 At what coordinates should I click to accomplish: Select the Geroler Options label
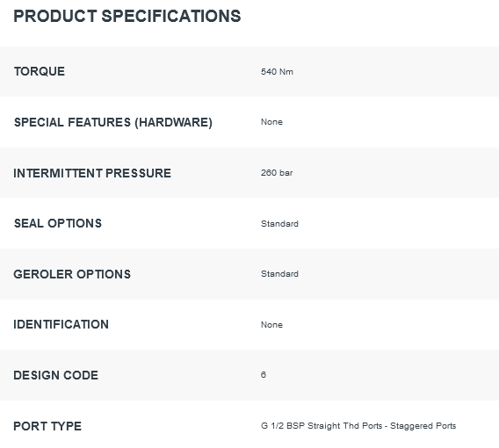point(72,274)
